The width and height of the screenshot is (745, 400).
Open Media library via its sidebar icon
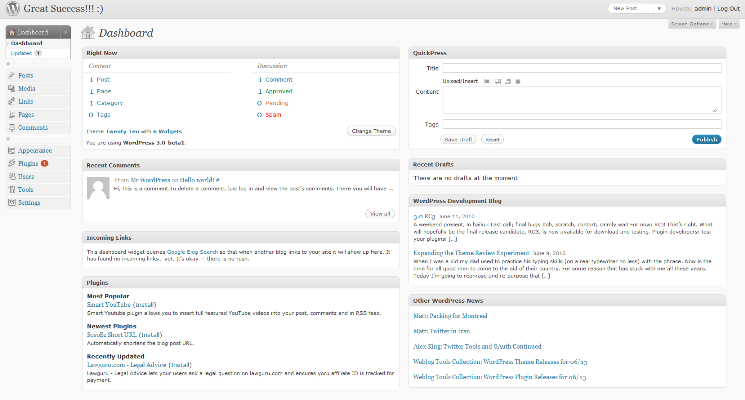tap(11, 88)
